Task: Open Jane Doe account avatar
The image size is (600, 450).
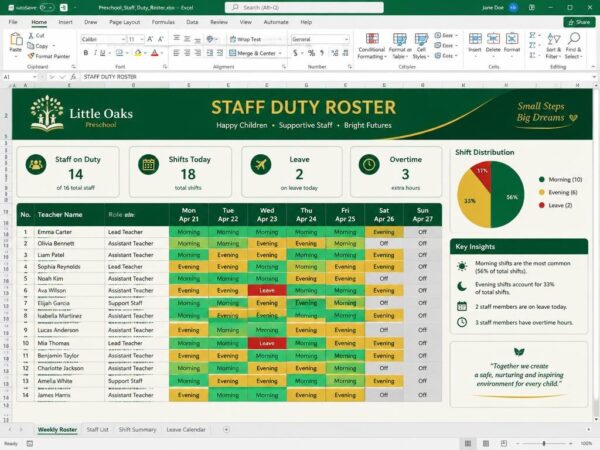Action: [x=513, y=7]
